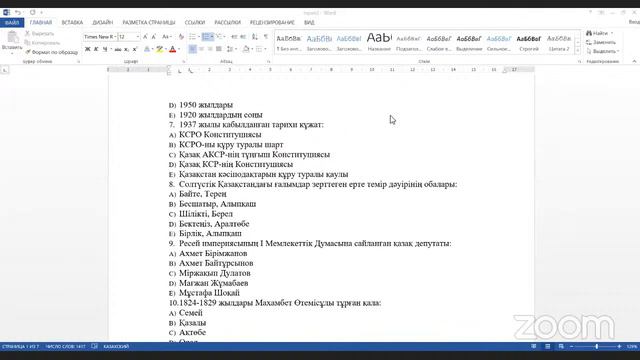Apply the 'Без инт...' (No spacing) style
This screenshot has height=360, width=640.
pos(289,42)
